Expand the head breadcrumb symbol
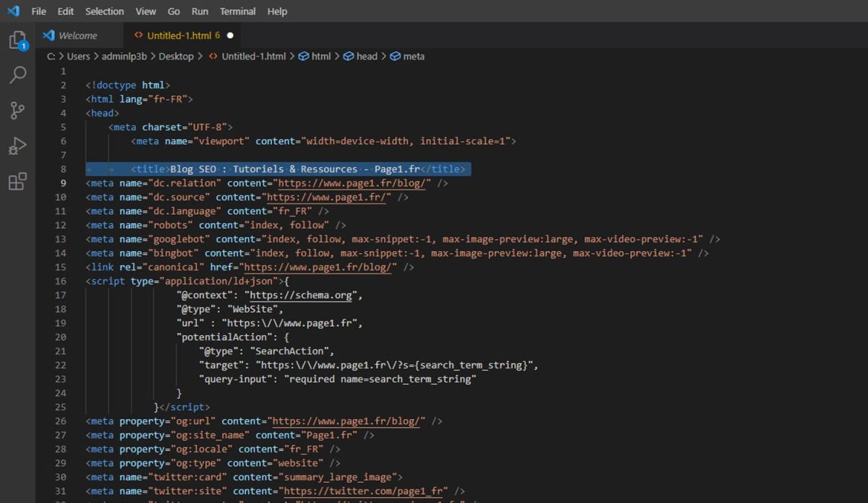868x503 pixels. tap(367, 56)
